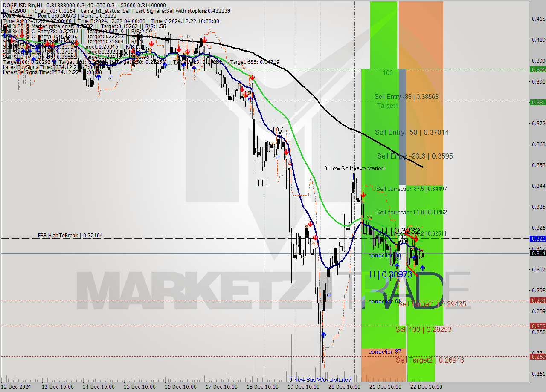546x392 pixels.
Task: Select the 'correction 87' blue label
Action: coord(385,352)
